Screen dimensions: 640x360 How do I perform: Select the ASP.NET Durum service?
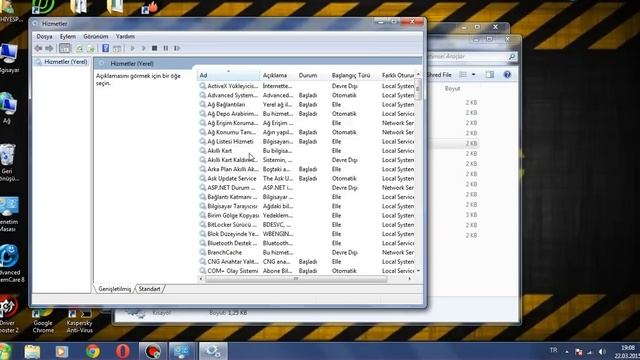(307, 187)
